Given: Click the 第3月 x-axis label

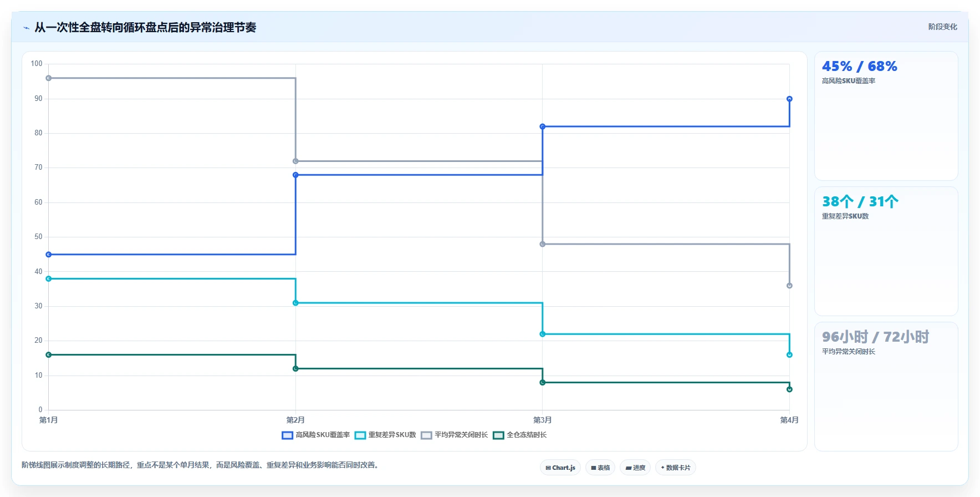Looking at the screenshot, I should (543, 420).
